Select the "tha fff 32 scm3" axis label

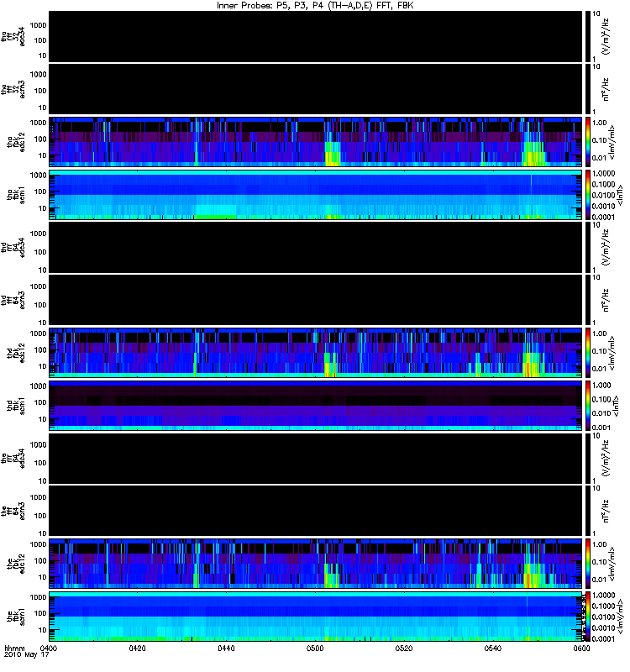[x=13, y=89]
